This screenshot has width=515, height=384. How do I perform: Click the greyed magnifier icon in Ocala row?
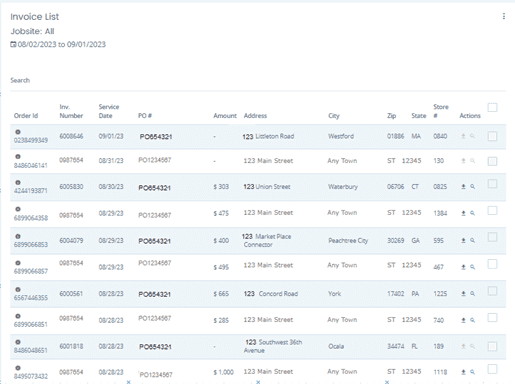tap(472, 346)
